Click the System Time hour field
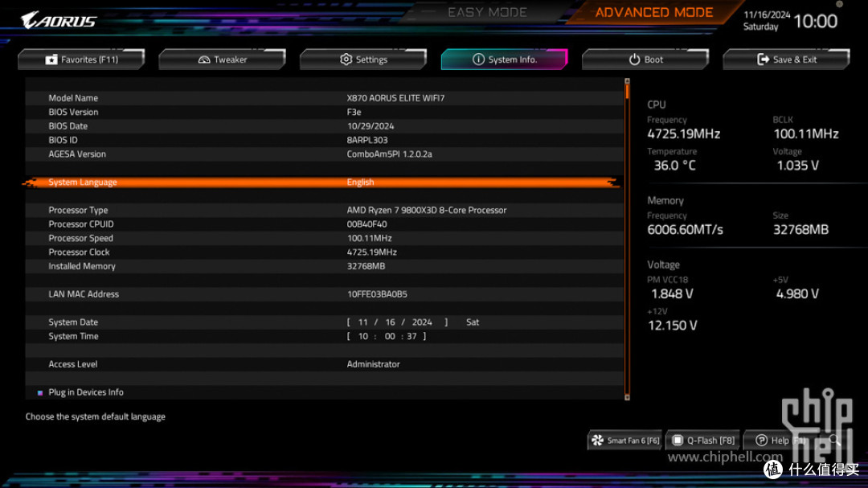 [x=362, y=336]
